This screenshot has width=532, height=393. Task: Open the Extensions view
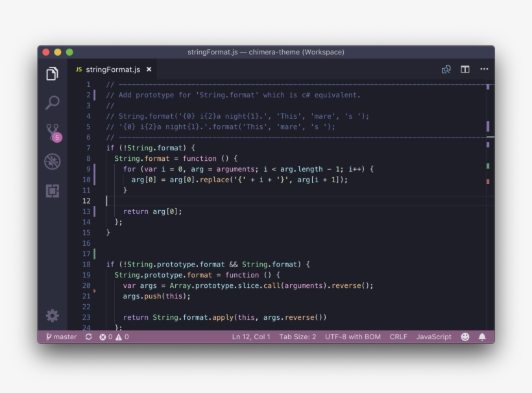coord(53,191)
